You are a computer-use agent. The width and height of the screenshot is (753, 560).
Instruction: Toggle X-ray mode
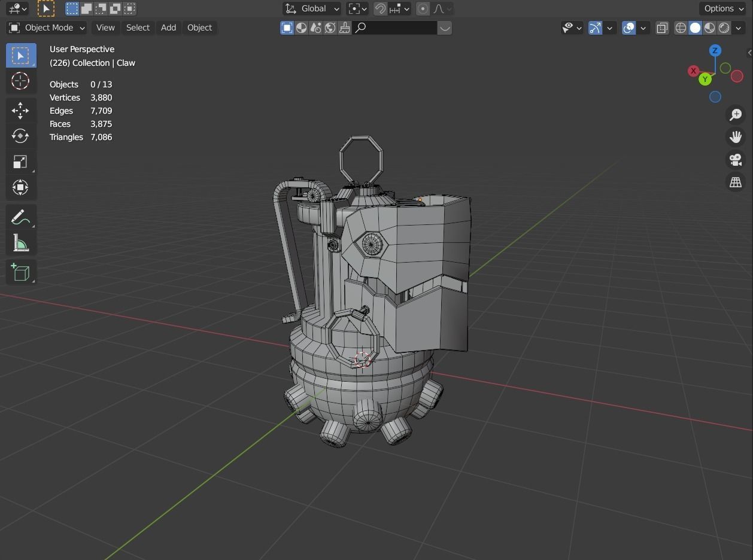[x=662, y=28]
